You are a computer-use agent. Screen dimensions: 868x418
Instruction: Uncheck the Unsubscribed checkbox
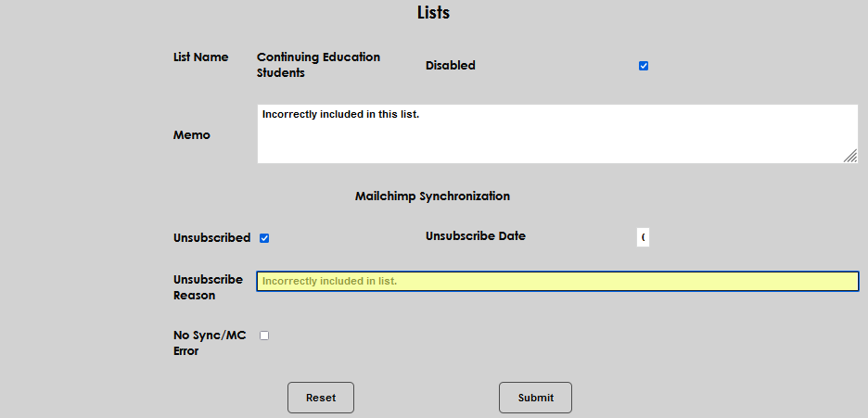(x=264, y=238)
